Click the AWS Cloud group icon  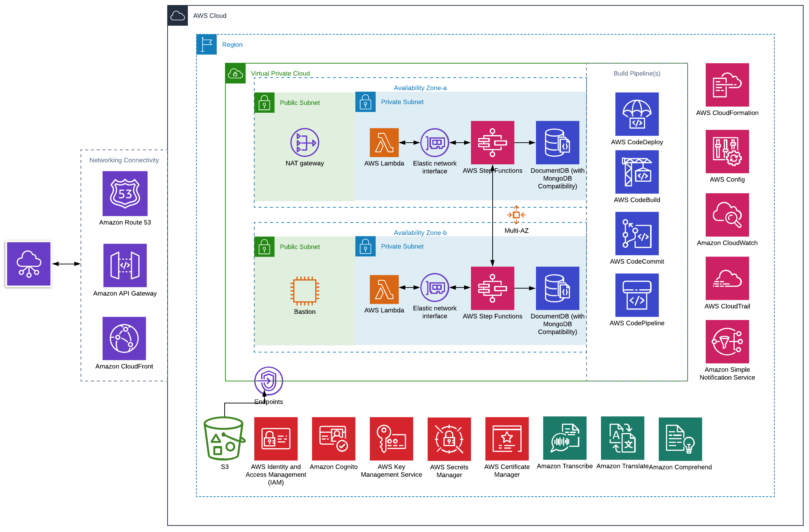click(x=178, y=16)
